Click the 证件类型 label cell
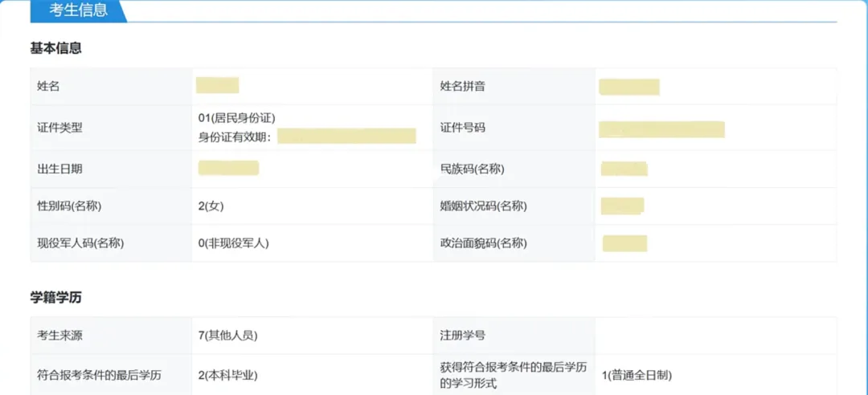Screen dimensions: 868x395 coord(111,128)
